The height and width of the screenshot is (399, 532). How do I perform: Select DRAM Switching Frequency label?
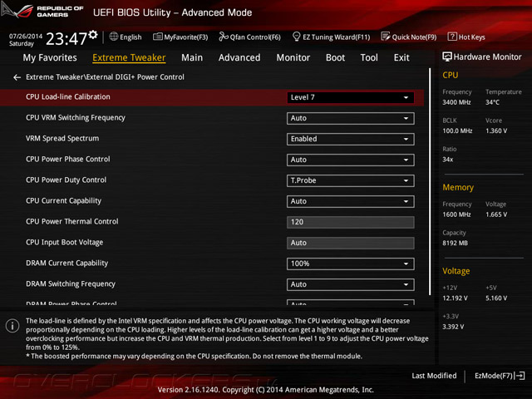tap(71, 284)
